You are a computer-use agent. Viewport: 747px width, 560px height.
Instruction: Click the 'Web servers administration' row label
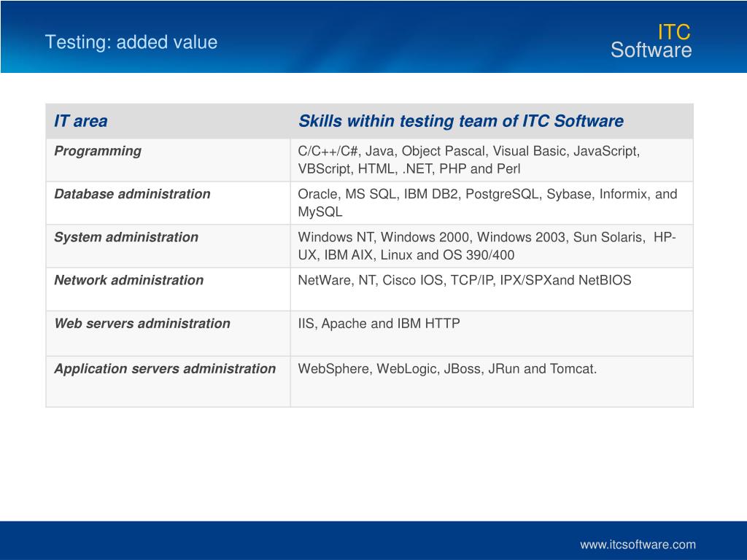142,323
